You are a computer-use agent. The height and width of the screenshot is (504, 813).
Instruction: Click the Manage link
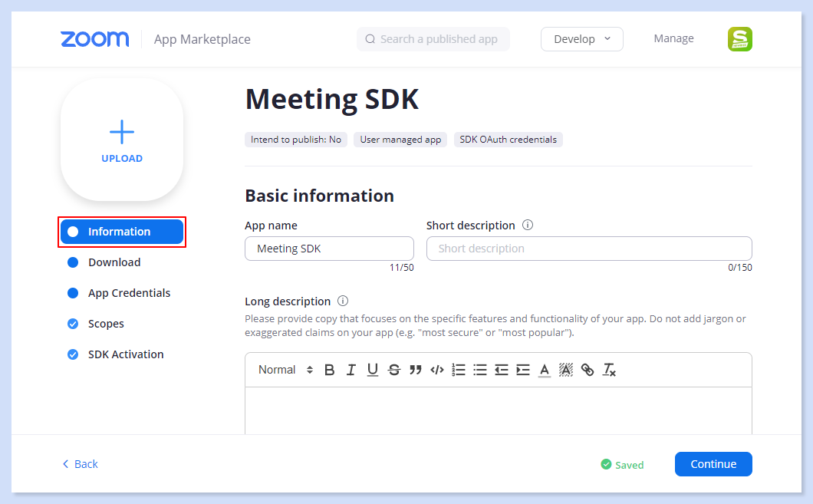point(673,38)
